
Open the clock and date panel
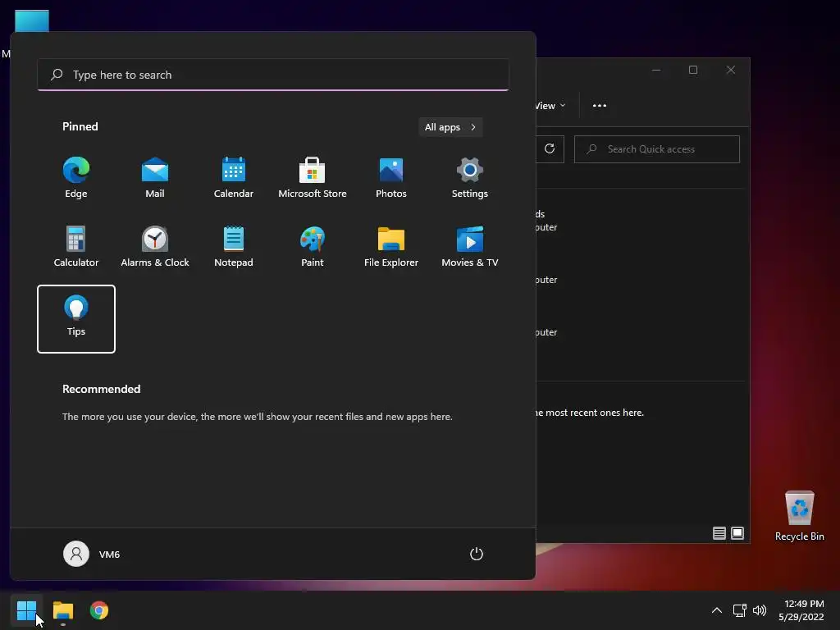(x=801, y=610)
